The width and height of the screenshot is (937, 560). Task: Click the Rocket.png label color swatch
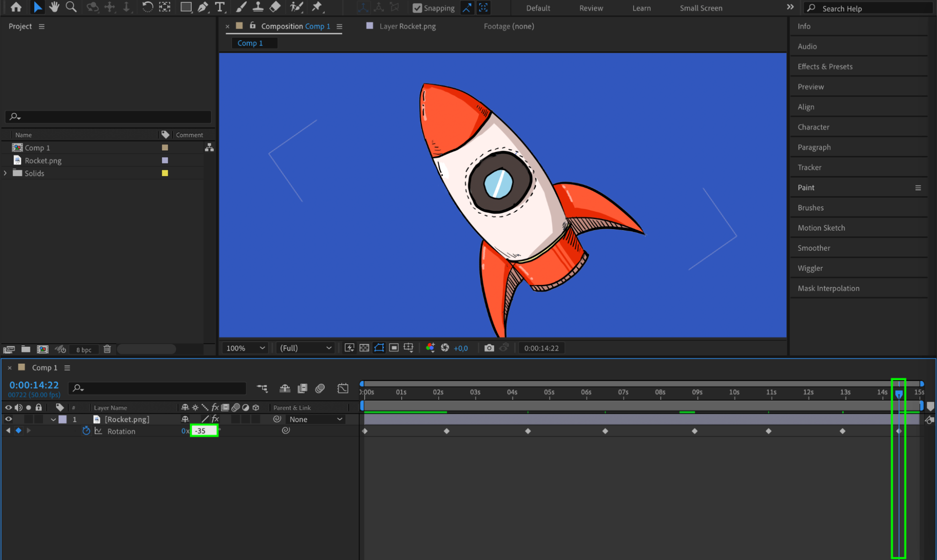pyautogui.click(x=165, y=160)
